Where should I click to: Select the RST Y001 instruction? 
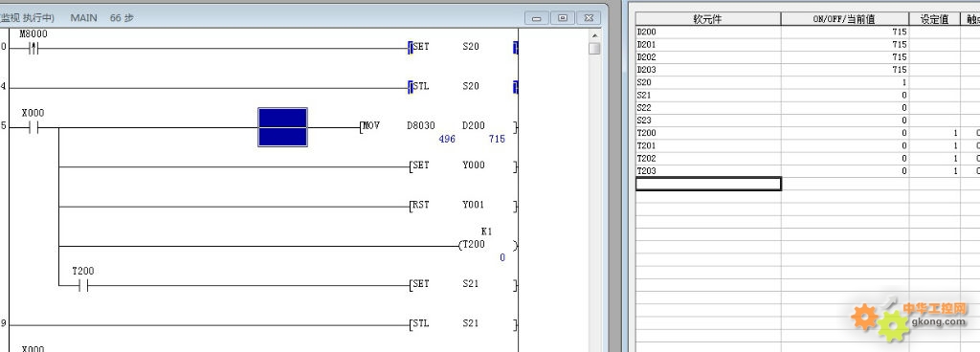click(462, 206)
